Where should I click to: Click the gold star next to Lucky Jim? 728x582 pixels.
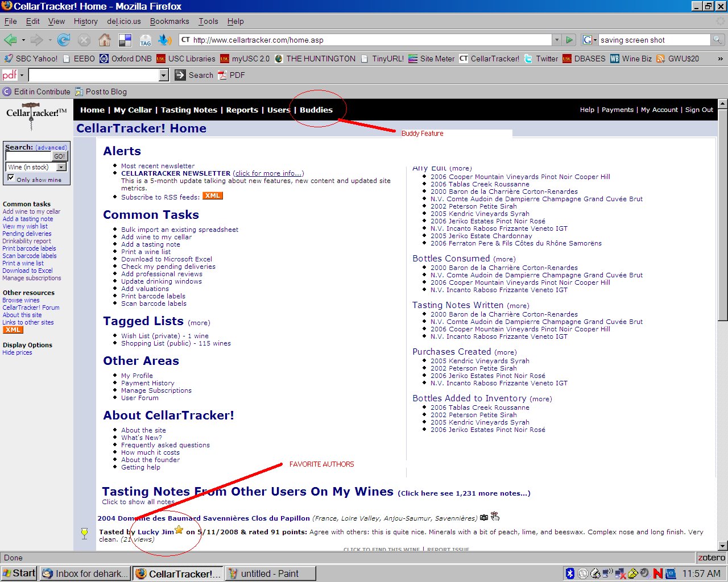pos(179,530)
